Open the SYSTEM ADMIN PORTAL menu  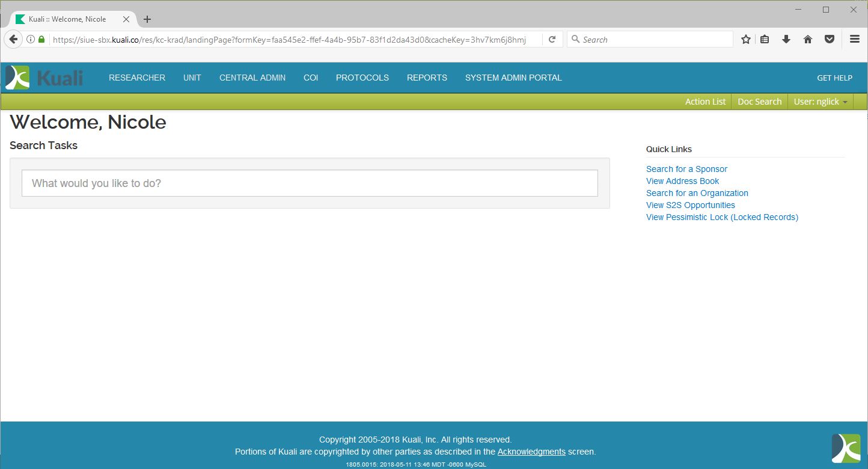(513, 78)
